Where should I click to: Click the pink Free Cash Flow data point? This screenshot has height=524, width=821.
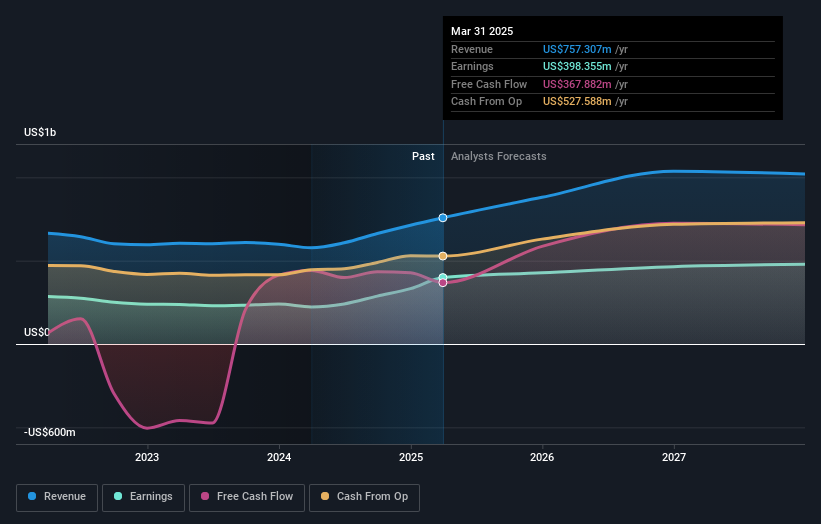click(443, 283)
